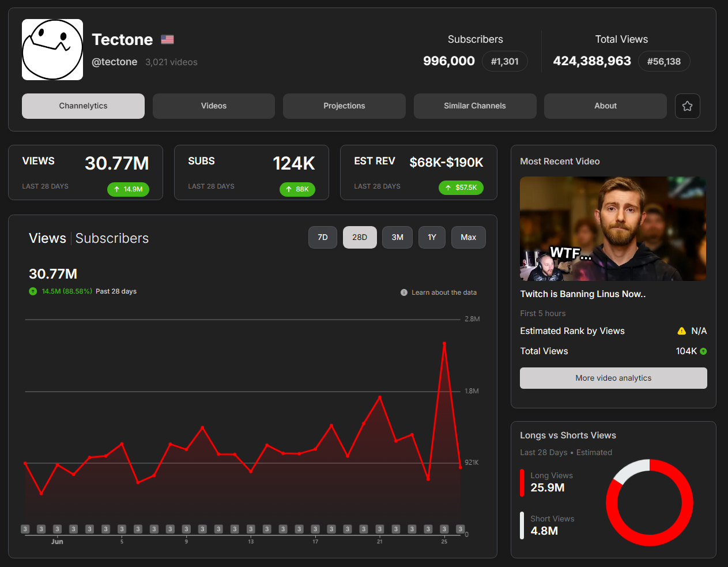Image resolution: width=728 pixels, height=567 pixels.
Task: Click the 14.5M (88.58%) growth text
Action: click(67, 291)
